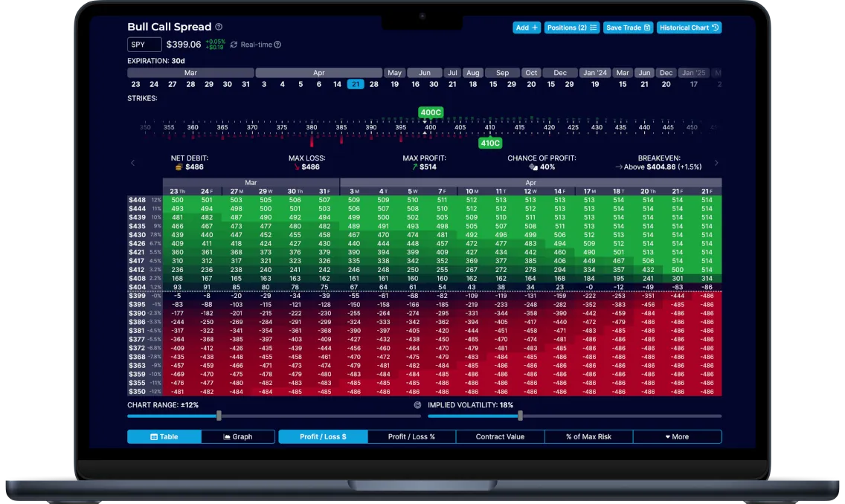This screenshot has width=845, height=504.
Task: Select the Graph chart view icon
Action: click(x=228, y=436)
